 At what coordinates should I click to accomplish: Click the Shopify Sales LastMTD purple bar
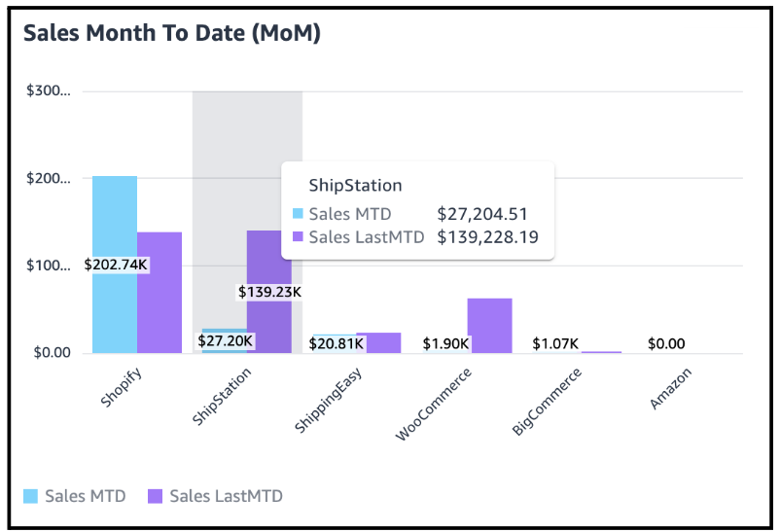click(x=160, y=293)
